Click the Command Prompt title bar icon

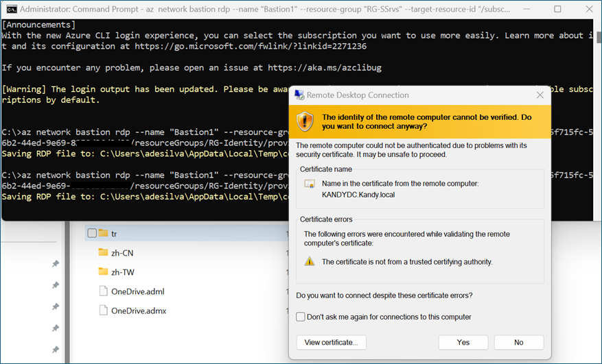click(x=12, y=9)
